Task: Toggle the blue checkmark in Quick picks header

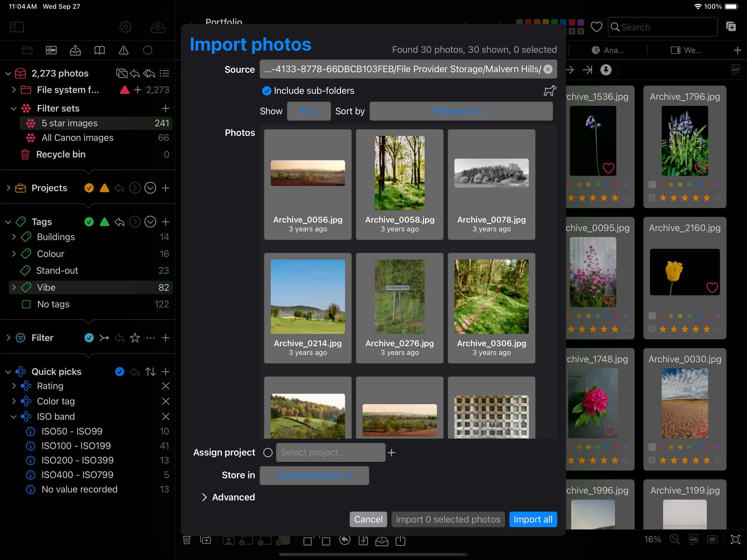Action: pos(119,372)
